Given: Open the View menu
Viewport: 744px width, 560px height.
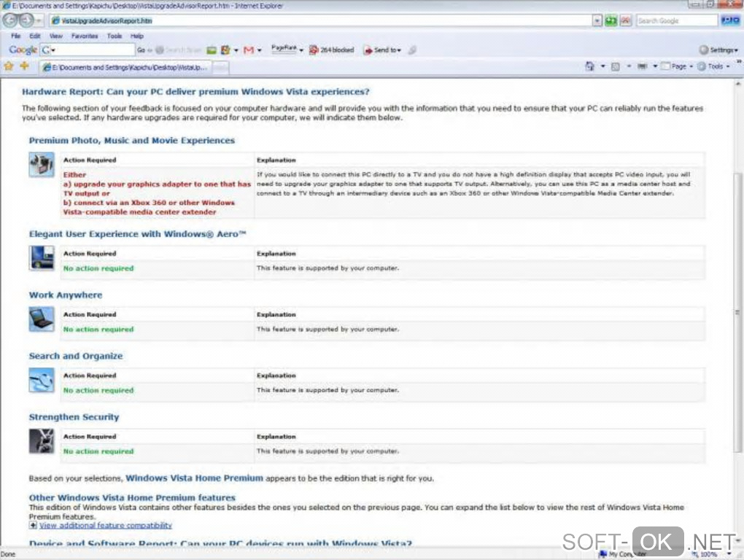Looking at the screenshot, I should [55, 36].
